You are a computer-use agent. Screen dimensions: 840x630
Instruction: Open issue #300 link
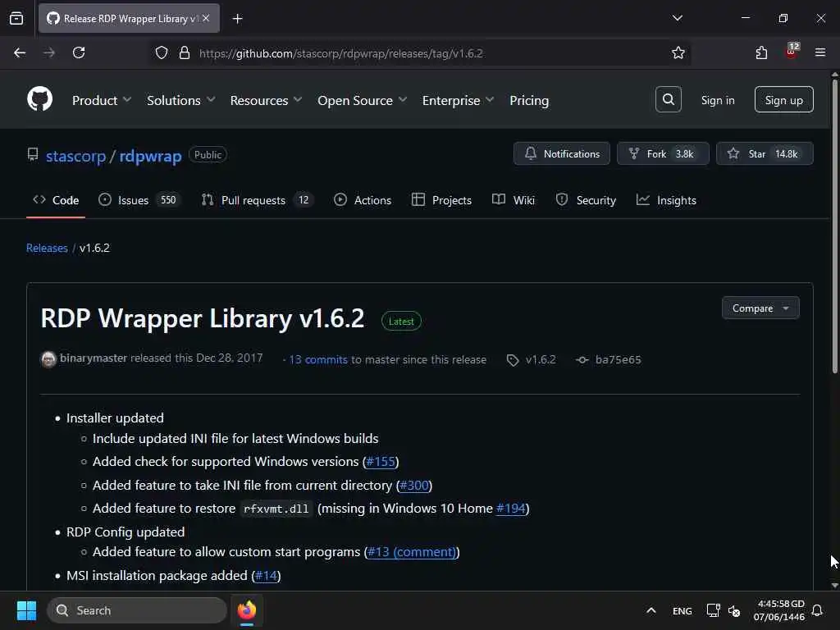point(414,485)
